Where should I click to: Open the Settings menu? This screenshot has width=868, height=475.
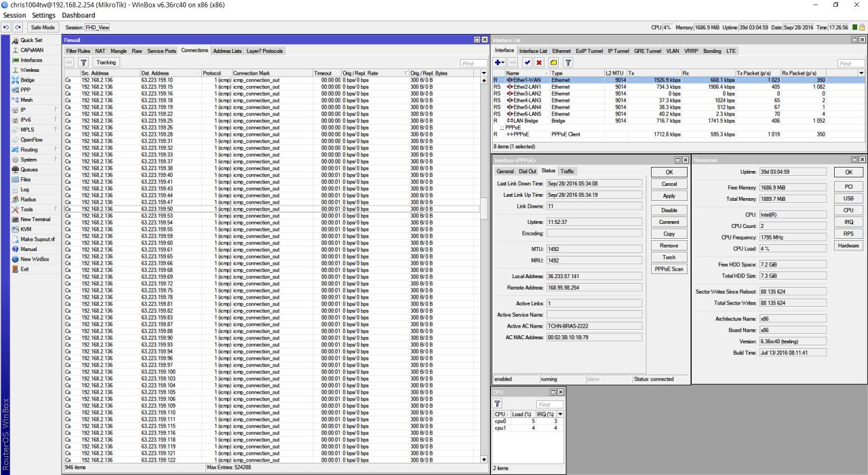tap(43, 15)
